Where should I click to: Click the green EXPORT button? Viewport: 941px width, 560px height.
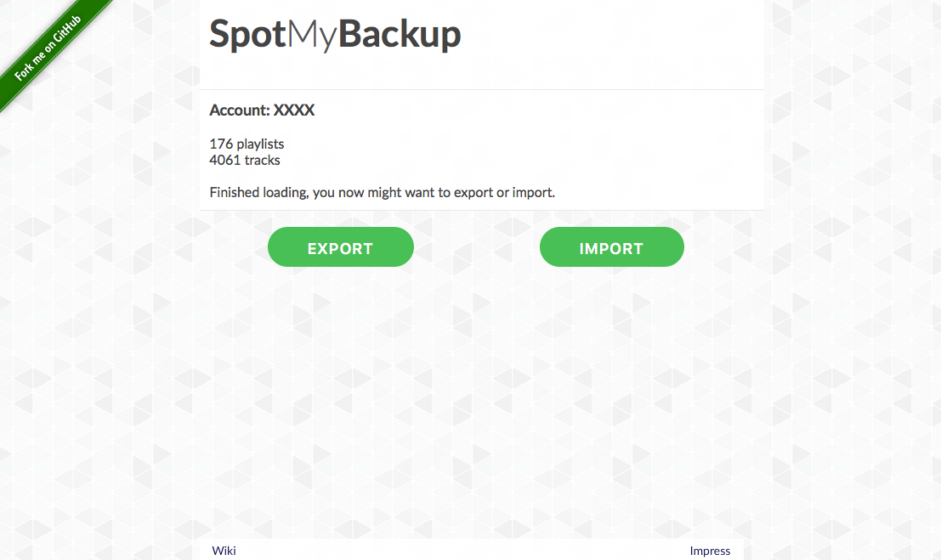click(340, 246)
